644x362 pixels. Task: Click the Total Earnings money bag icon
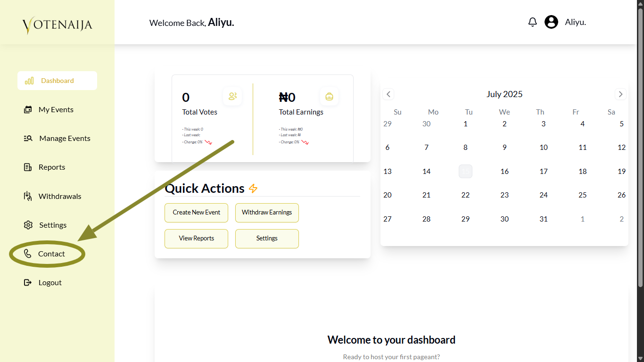[329, 97]
